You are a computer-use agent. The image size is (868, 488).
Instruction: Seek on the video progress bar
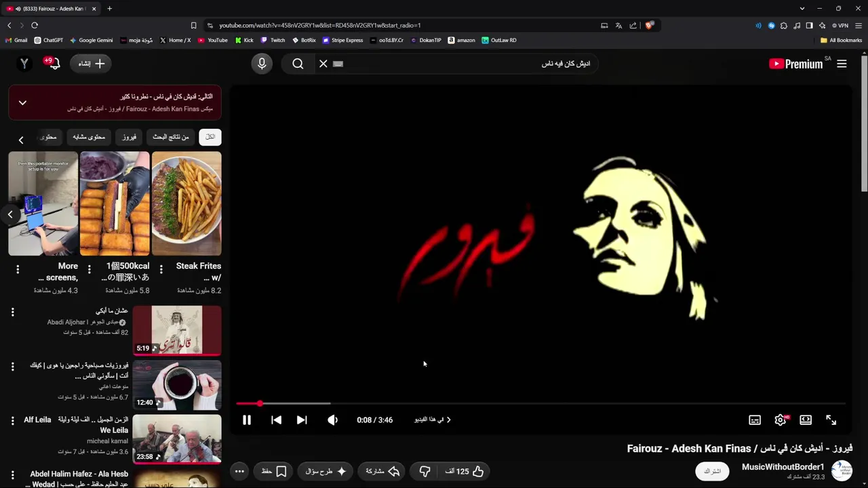[x=541, y=403]
